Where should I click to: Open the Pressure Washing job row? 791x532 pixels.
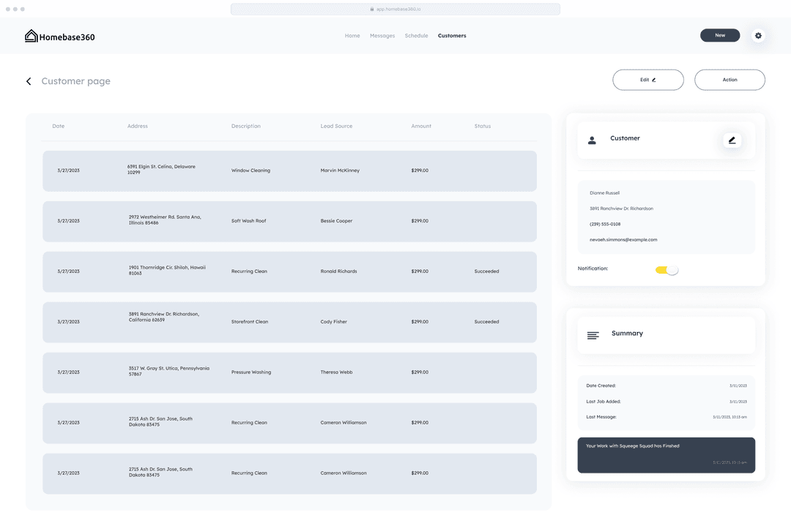(289, 372)
